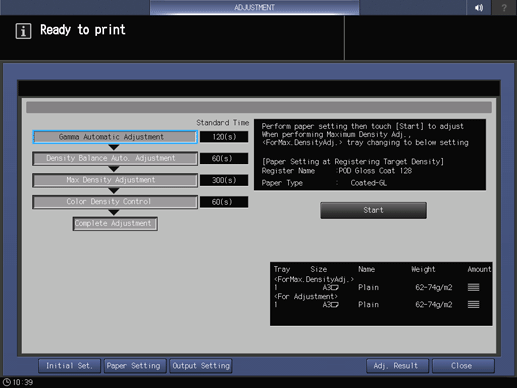Select Gamma Automatic Adjustment step
This screenshot has width=517, height=388.
click(x=115, y=137)
